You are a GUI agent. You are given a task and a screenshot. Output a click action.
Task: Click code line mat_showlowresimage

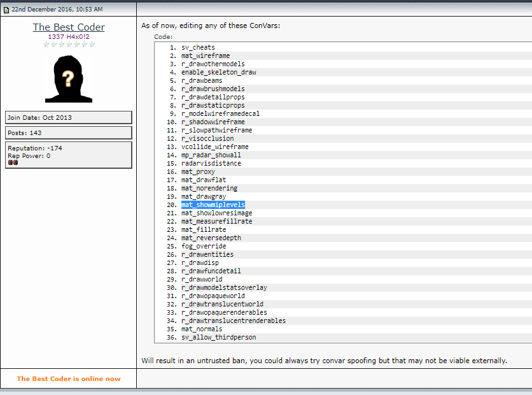tap(217, 213)
